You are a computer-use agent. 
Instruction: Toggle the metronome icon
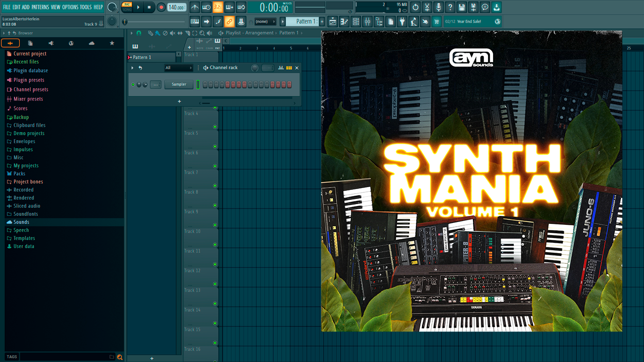(x=195, y=7)
